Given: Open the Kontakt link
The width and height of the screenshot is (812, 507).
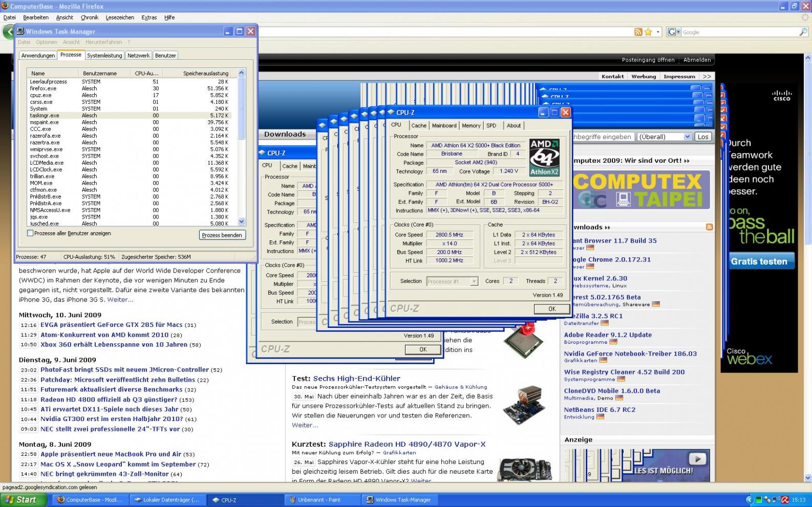Looking at the screenshot, I should click(x=613, y=76).
